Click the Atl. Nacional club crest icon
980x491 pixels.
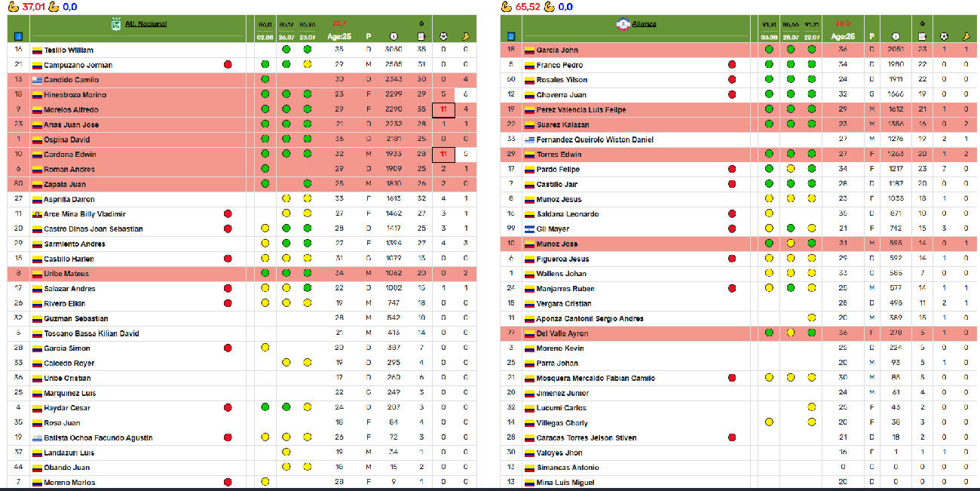pos(116,24)
